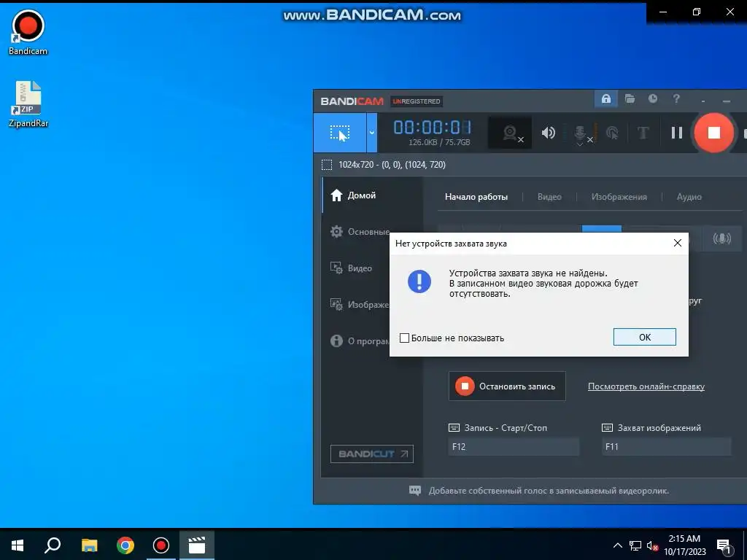Open File Explorer from the taskbar
Screen dimensions: 747x560
89,545
